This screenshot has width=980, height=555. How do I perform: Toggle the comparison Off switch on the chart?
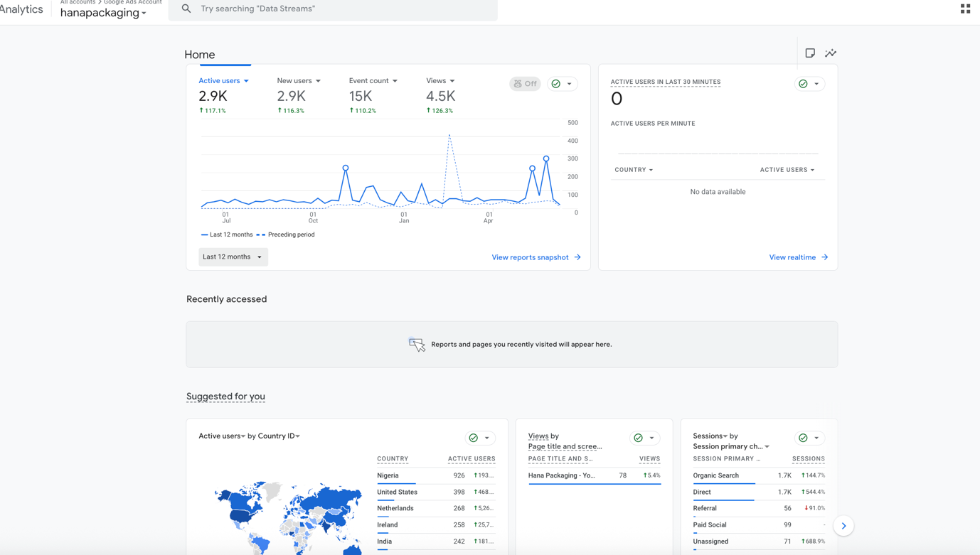525,83
